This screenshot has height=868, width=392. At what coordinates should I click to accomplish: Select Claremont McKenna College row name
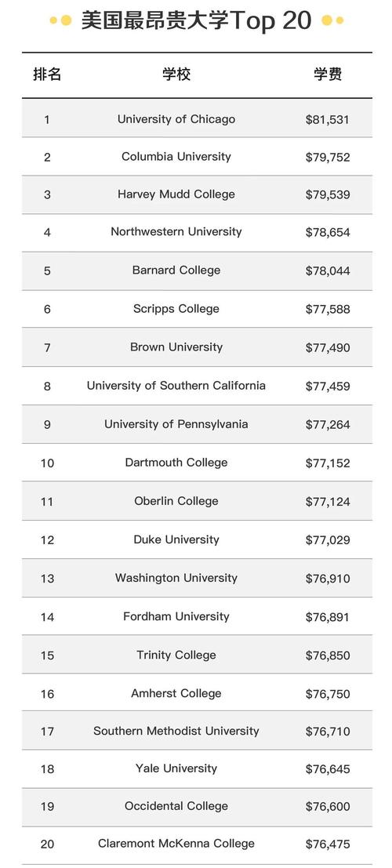[x=176, y=844]
